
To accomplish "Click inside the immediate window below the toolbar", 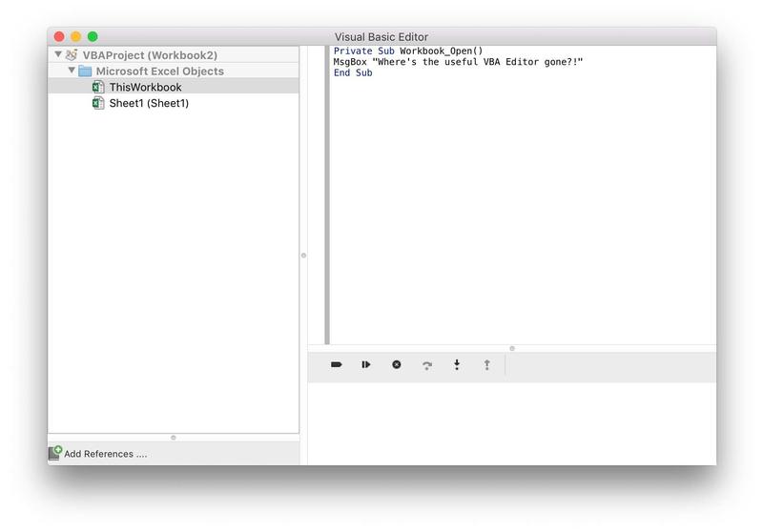I will (512, 423).
